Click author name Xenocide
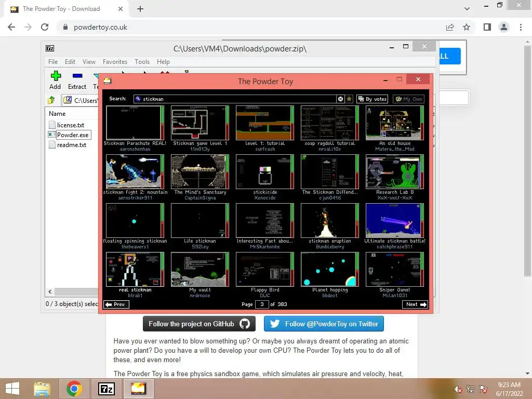This screenshot has height=399, width=532. point(264,198)
